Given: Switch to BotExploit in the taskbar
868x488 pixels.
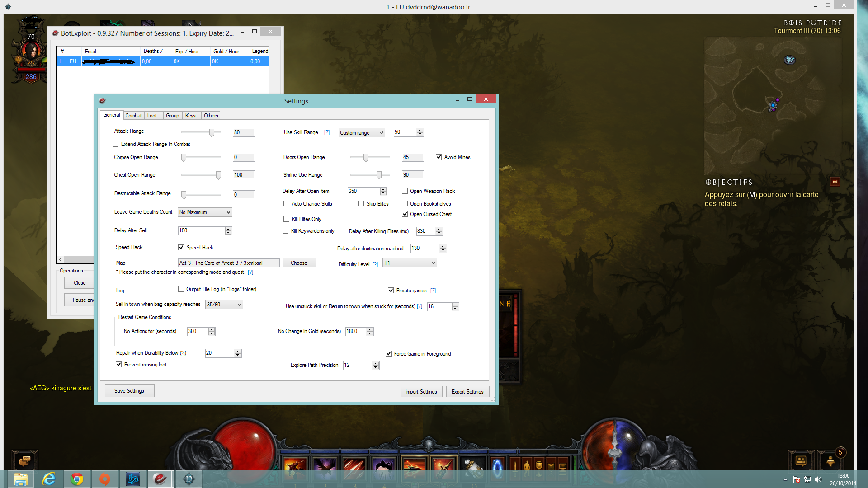Looking at the screenshot, I should (160, 479).
